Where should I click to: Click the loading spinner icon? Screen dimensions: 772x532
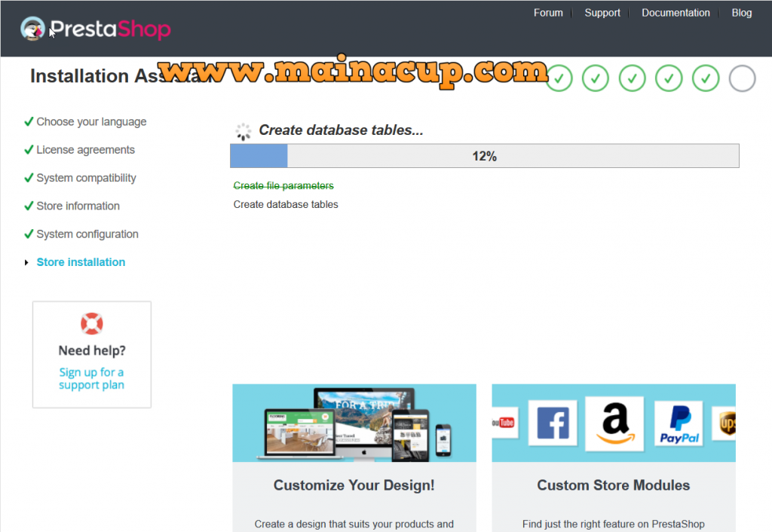[243, 131]
